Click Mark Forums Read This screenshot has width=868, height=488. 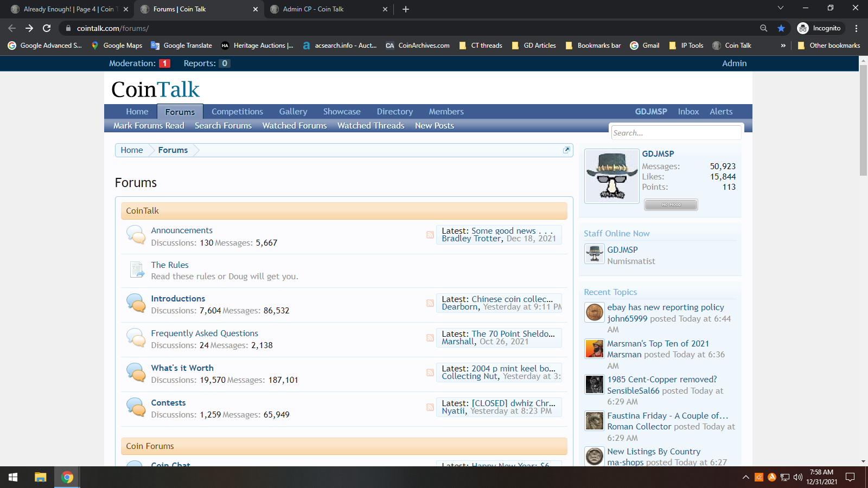pos(149,126)
